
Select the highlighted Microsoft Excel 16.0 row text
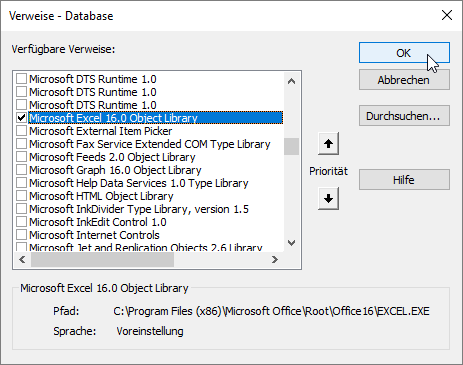click(x=113, y=118)
